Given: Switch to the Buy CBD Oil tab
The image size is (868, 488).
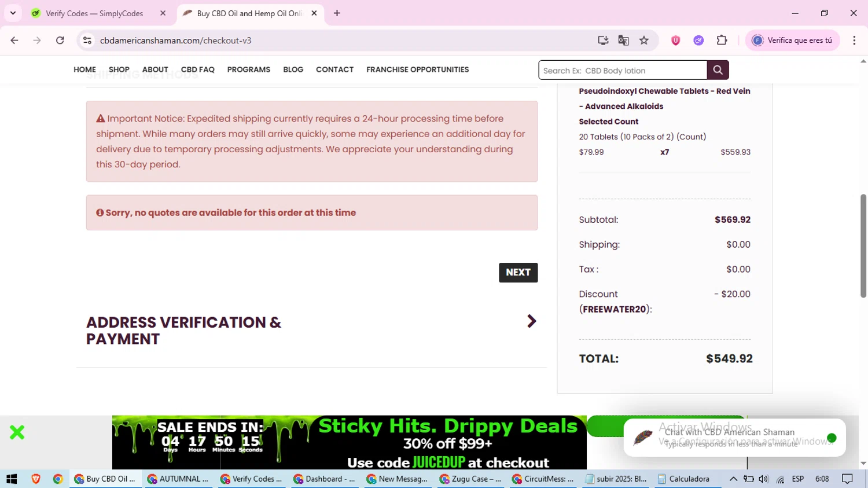Looking at the screenshot, I should (249, 13).
